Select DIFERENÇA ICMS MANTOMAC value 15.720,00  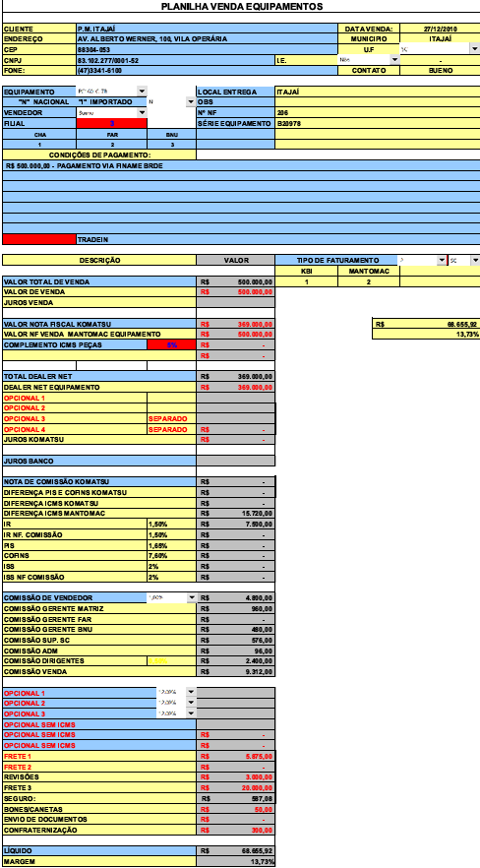tap(236, 513)
